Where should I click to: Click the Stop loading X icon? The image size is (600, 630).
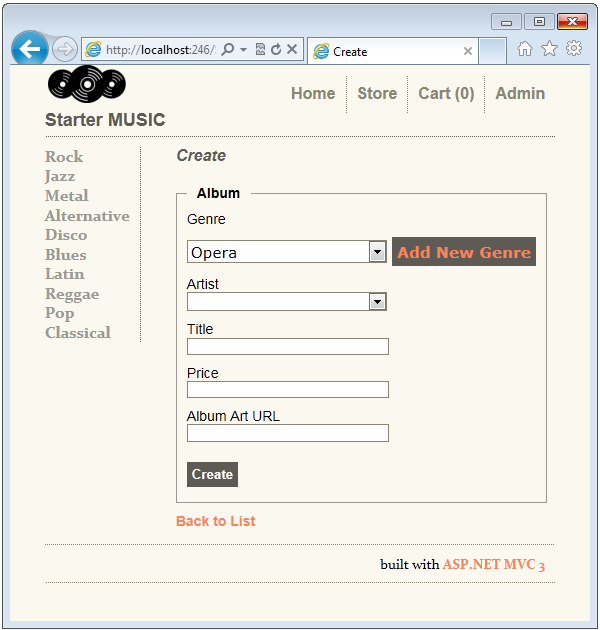(292, 49)
